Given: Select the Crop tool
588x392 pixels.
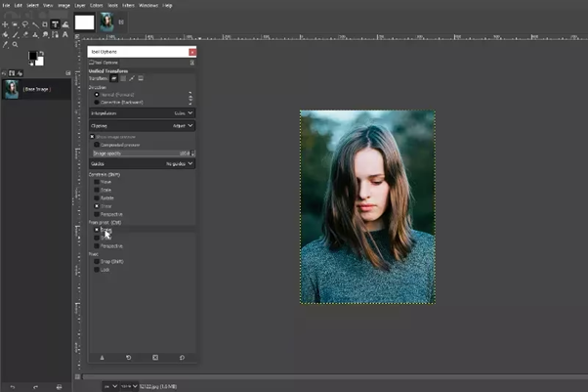Looking at the screenshot, I should point(45,24).
